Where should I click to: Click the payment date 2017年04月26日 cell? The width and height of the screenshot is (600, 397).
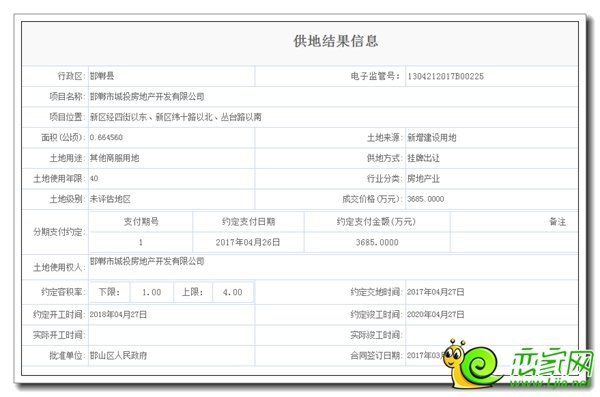pos(248,242)
